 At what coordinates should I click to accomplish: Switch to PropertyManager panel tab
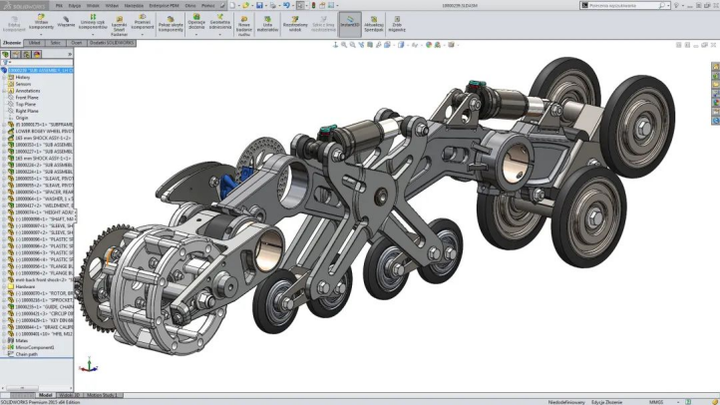(x=16, y=54)
